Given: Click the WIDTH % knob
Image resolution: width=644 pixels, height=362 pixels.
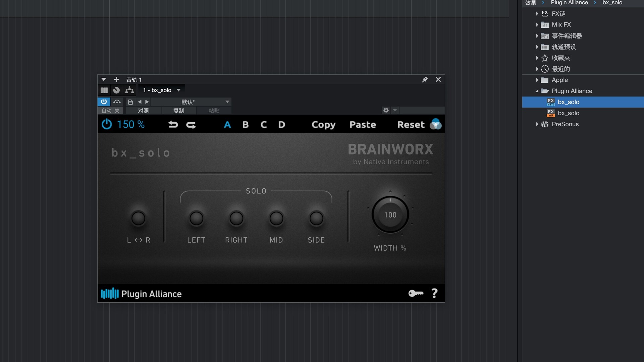Looking at the screenshot, I should point(390,215).
